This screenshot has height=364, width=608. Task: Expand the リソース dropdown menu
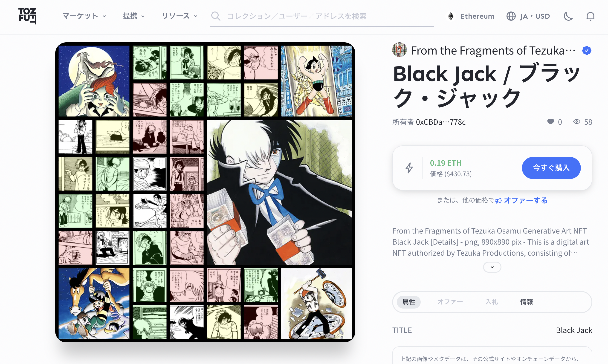pyautogui.click(x=179, y=16)
